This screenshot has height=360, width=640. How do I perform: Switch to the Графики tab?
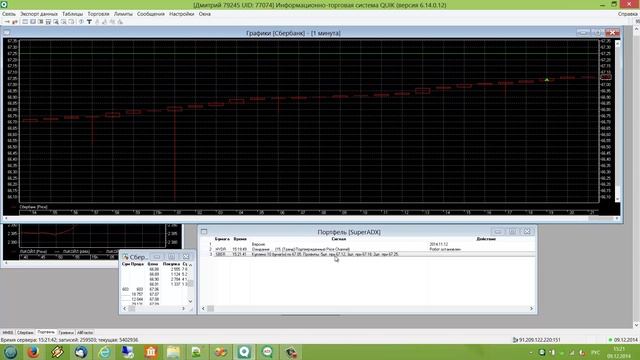[x=66, y=333]
